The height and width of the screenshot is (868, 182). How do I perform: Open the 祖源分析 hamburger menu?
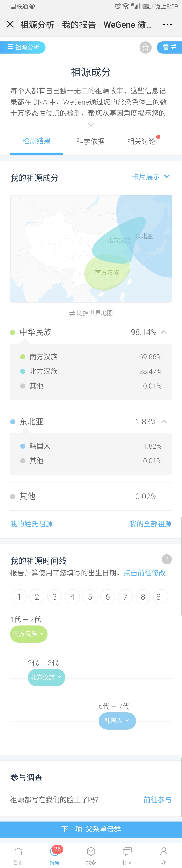click(x=23, y=47)
